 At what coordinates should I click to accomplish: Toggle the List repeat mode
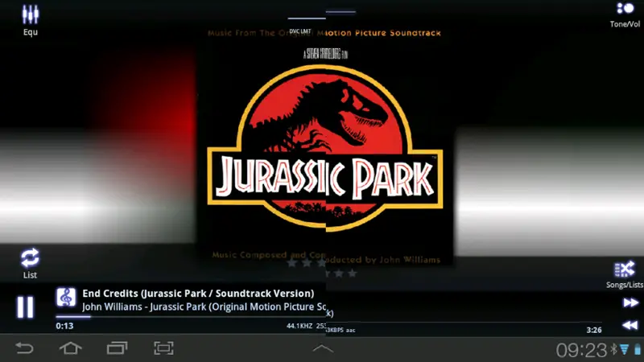30,264
